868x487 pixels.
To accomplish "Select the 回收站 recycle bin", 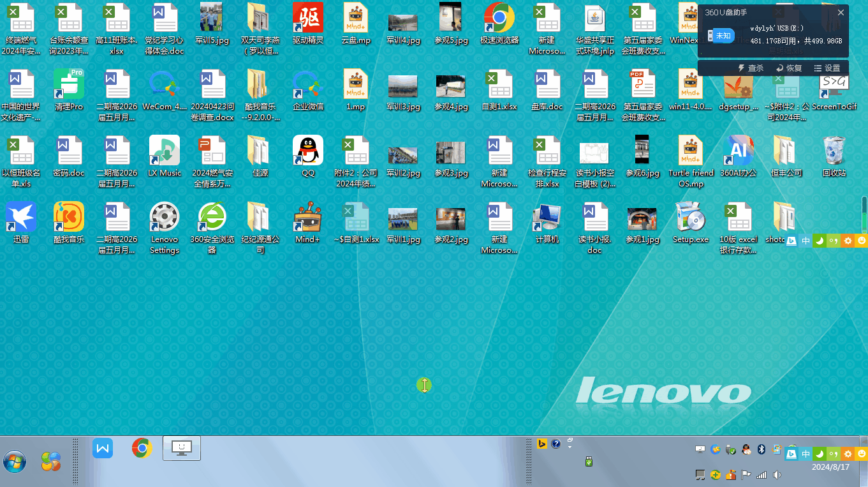I will (x=834, y=156).
